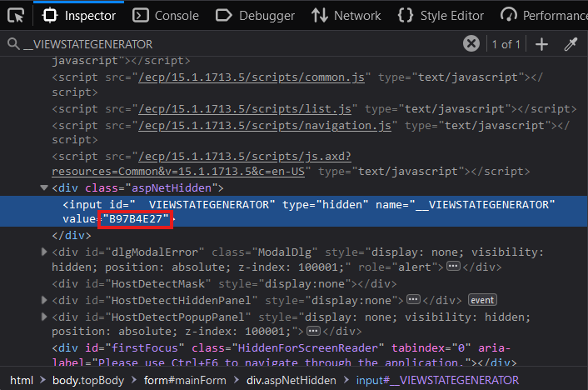
Task: Click the ellipsis badge in dlgModalError div
Action: point(454,267)
